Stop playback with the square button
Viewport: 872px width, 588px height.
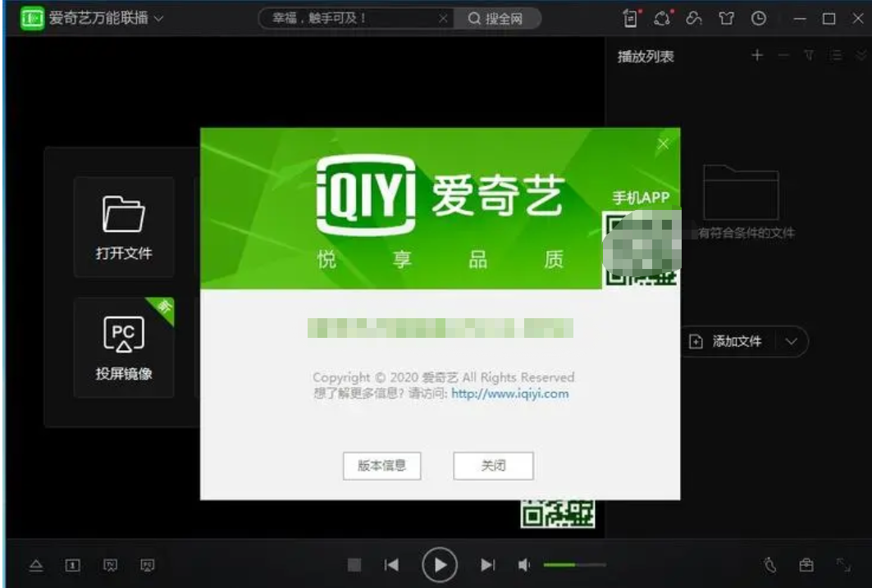pyautogui.click(x=354, y=565)
